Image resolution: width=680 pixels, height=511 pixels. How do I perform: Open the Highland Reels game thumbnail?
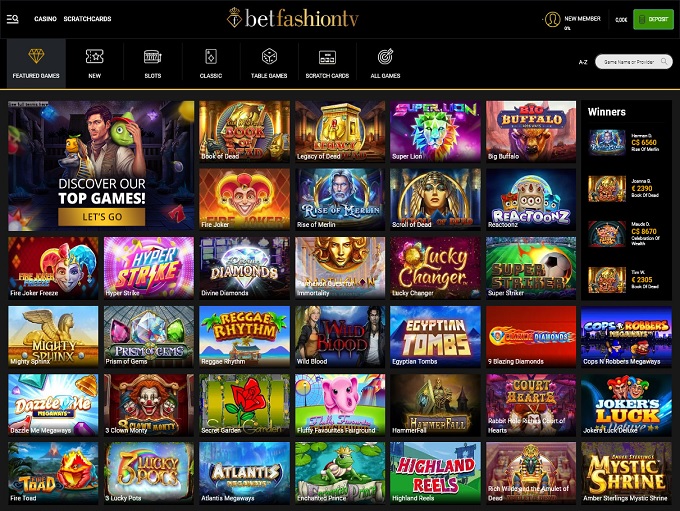435,473
